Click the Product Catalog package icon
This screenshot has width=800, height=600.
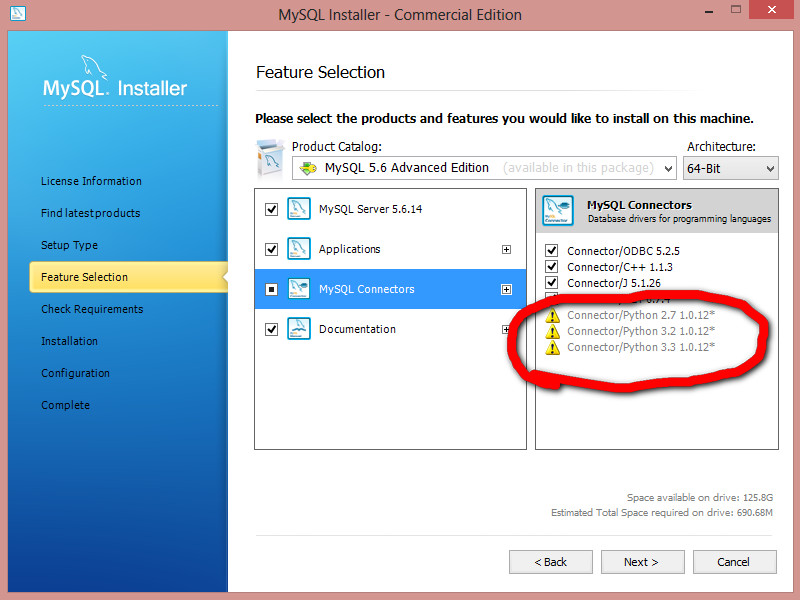[x=270, y=160]
